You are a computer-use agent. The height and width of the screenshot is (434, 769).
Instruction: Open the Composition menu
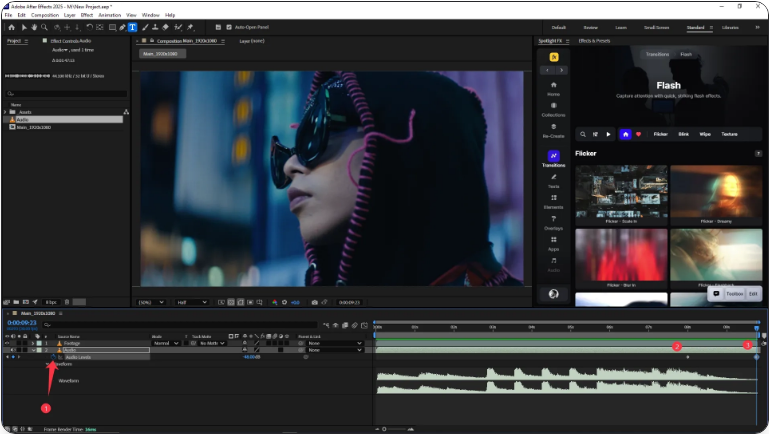(x=44, y=15)
